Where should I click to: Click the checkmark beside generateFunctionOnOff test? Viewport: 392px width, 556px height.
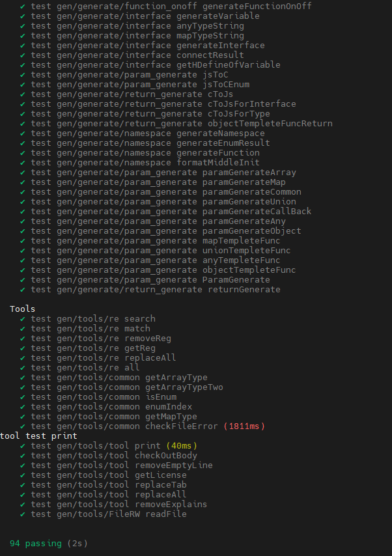22,7
